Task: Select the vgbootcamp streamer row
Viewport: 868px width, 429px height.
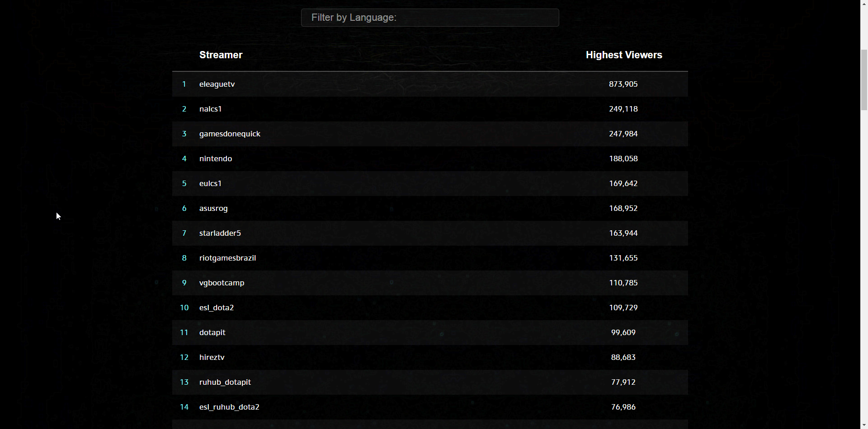Action: [222, 283]
